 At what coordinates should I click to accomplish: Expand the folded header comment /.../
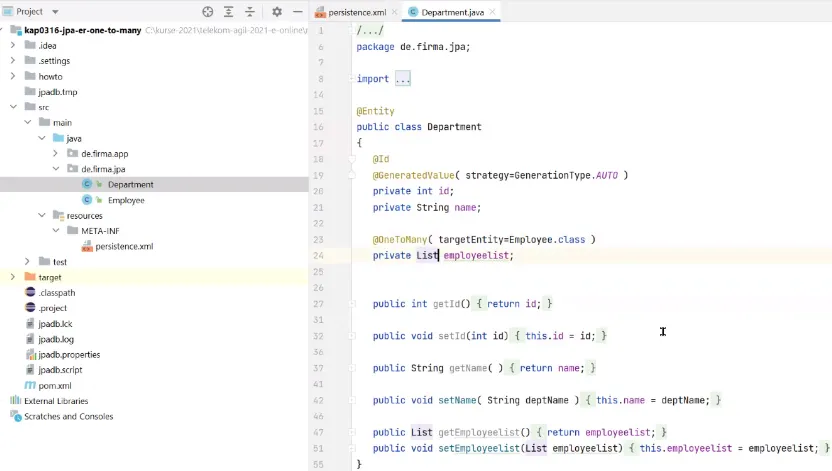coord(370,31)
